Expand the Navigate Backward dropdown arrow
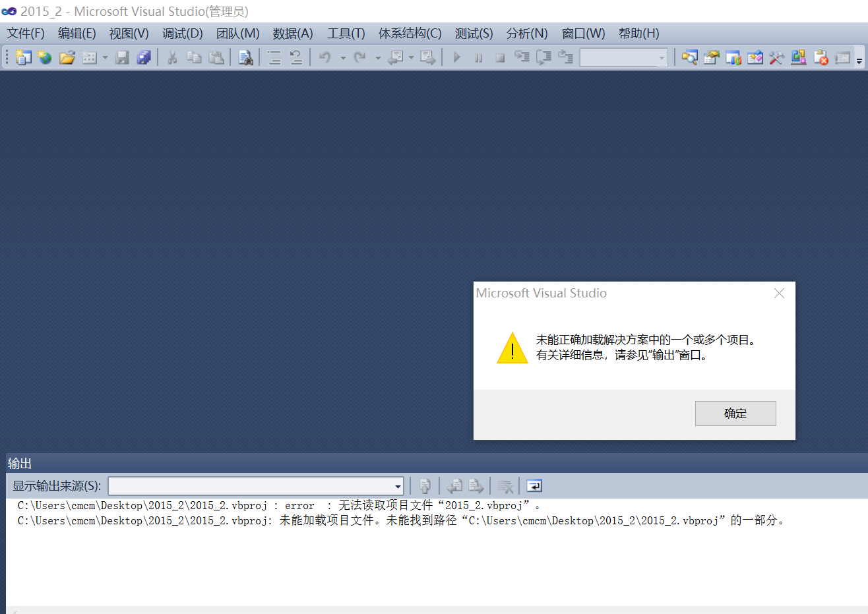Screen dimensions: 868x614 click(x=411, y=57)
